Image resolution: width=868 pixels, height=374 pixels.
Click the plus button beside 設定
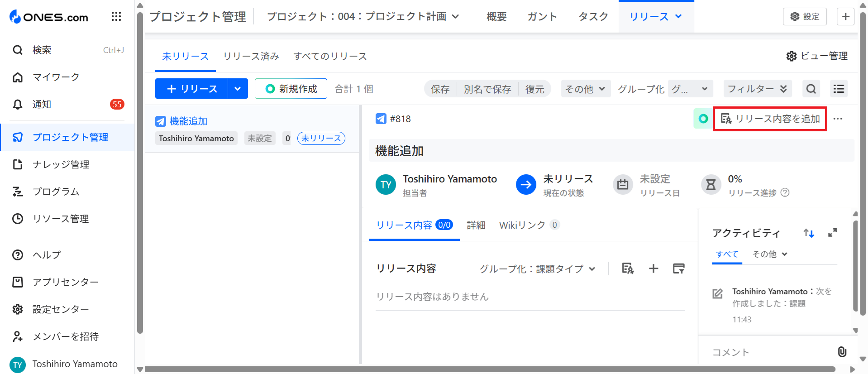[845, 17]
